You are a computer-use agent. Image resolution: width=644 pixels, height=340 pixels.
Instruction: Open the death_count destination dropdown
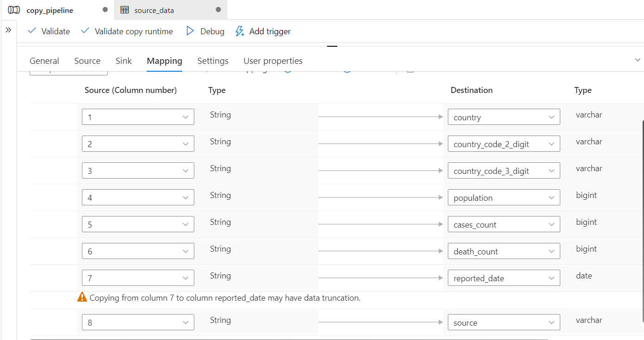pos(504,251)
